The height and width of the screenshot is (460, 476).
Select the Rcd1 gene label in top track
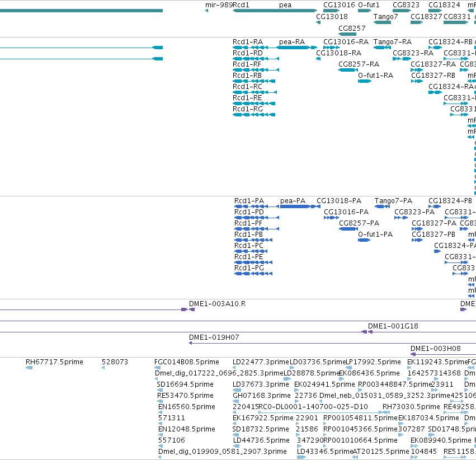[241, 5]
